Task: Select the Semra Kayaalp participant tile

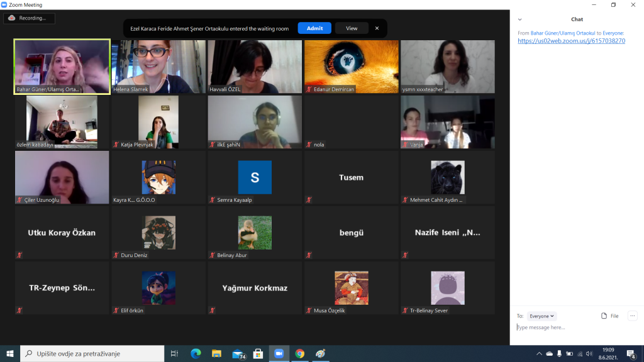Action: pyautogui.click(x=255, y=177)
